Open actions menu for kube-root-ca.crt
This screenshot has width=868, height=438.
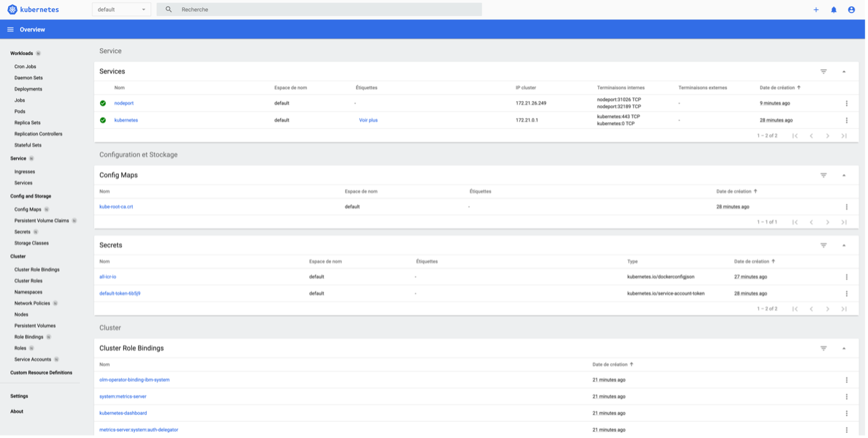point(846,207)
